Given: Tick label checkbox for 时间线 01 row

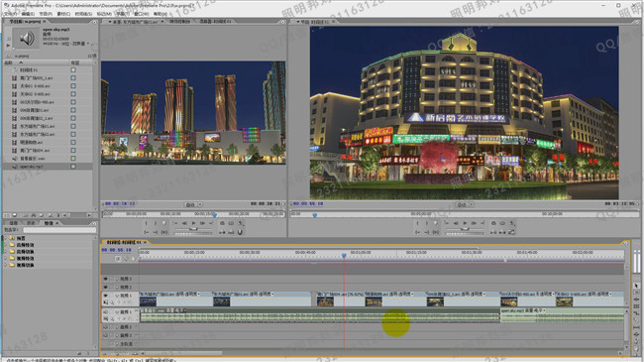Looking at the screenshot, I should click(x=73, y=70).
